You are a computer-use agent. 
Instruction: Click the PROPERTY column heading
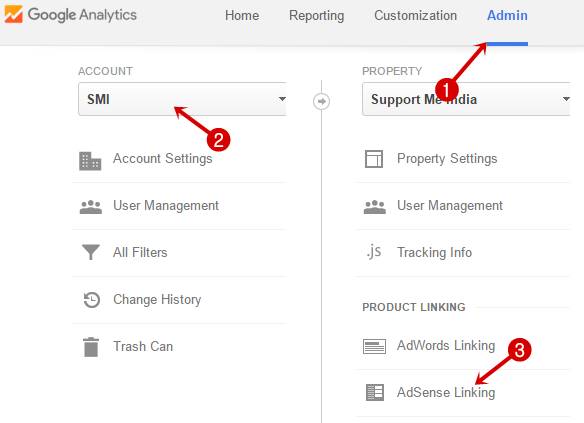click(392, 71)
